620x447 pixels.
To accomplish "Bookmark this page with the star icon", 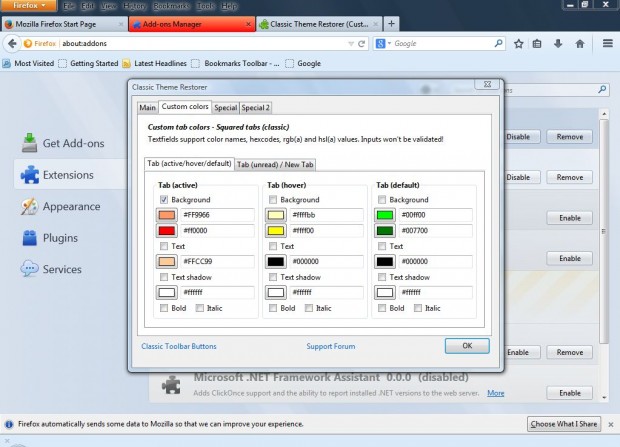I will 518,44.
